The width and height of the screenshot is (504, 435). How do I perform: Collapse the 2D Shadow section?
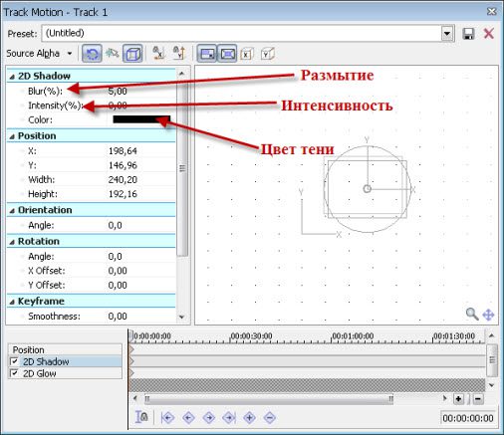click(12, 77)
